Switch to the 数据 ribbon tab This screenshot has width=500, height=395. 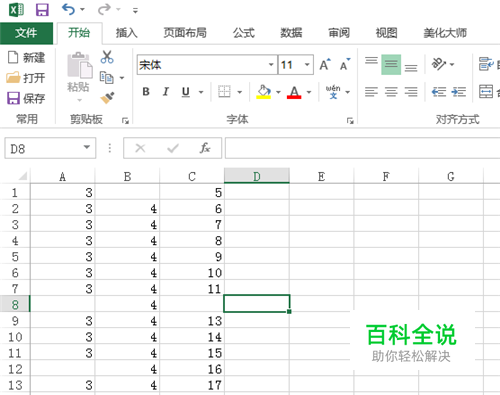291,33
